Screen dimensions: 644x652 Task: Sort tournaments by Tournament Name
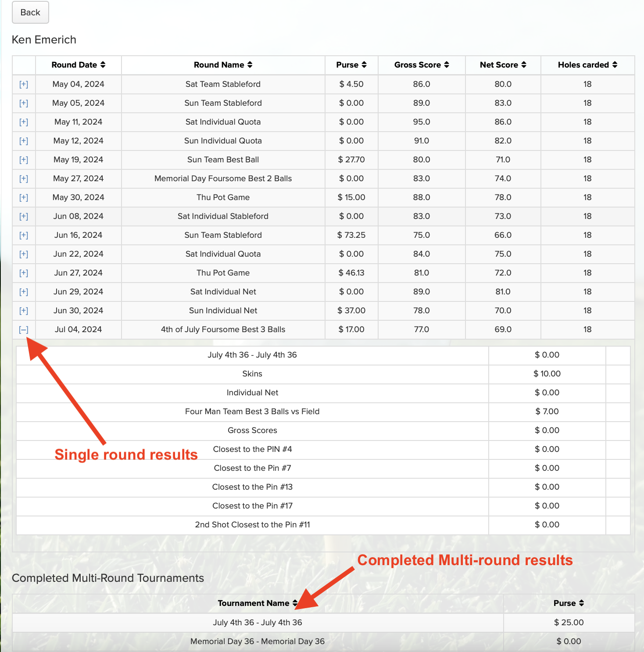coord(258,603)
